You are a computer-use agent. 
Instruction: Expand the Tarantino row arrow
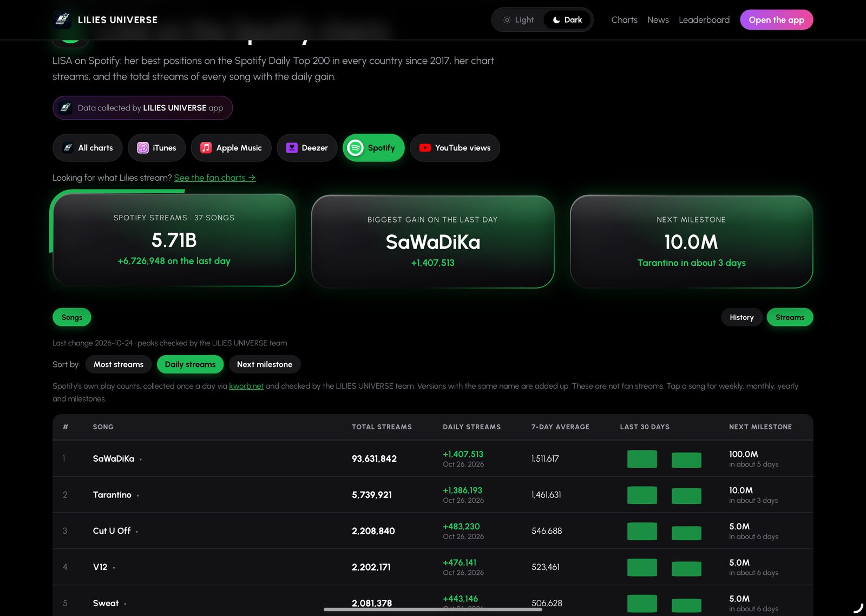click(x=137, y=496)
